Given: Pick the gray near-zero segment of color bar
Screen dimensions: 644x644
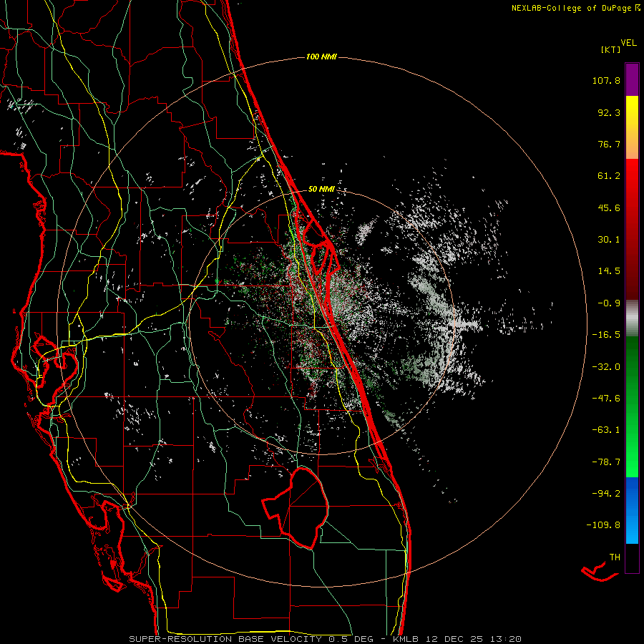Looking at the screenshot, I should tap(632, 318).
